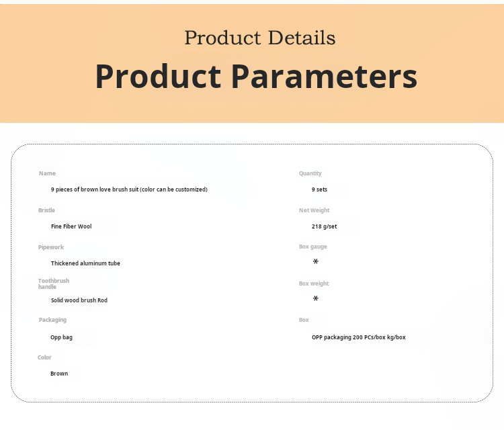This screenshot has height=430, width=504.
Task: Click the Quantity label
Action: pyautogui.click(x=310, y=173)
